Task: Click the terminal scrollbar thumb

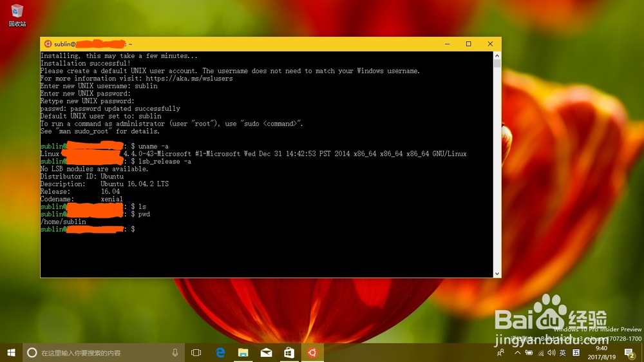Action: click(x=497, y=63)
